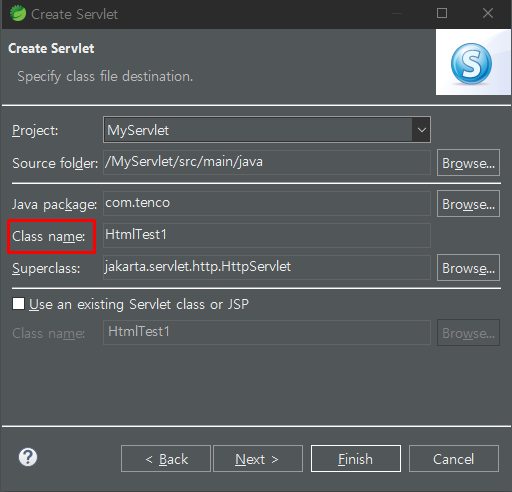Focus the Source folder input field

click(x=267, y=162)
